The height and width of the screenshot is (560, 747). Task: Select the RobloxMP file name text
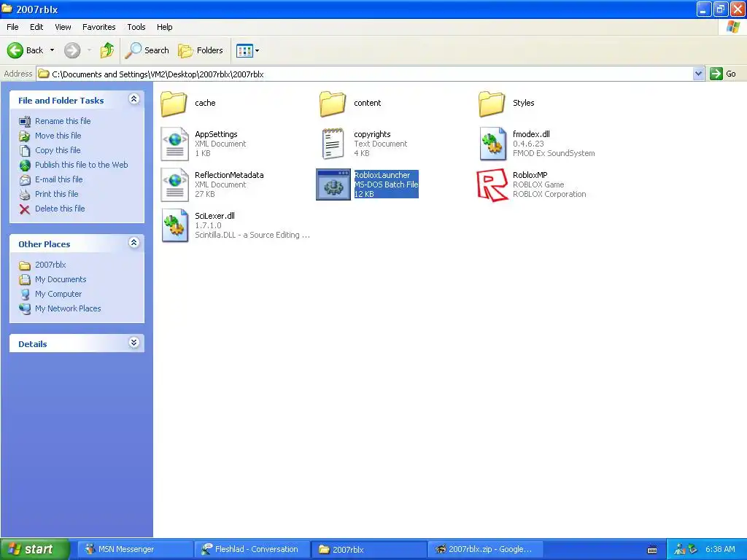click(530, 175)
